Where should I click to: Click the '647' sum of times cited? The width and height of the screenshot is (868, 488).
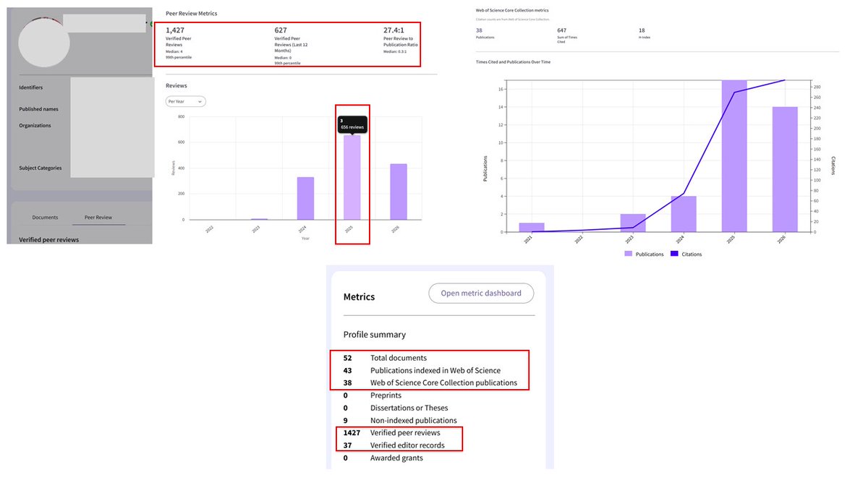tap(561, 30)
